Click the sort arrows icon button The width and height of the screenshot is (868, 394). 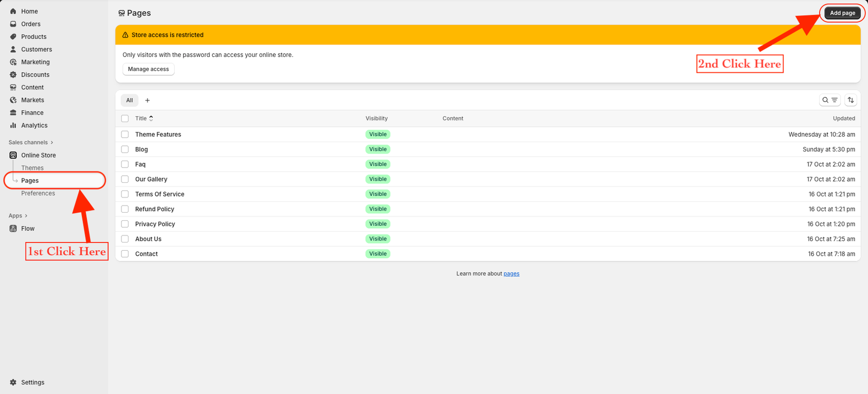pyautogui.click(x=851, y=100)
